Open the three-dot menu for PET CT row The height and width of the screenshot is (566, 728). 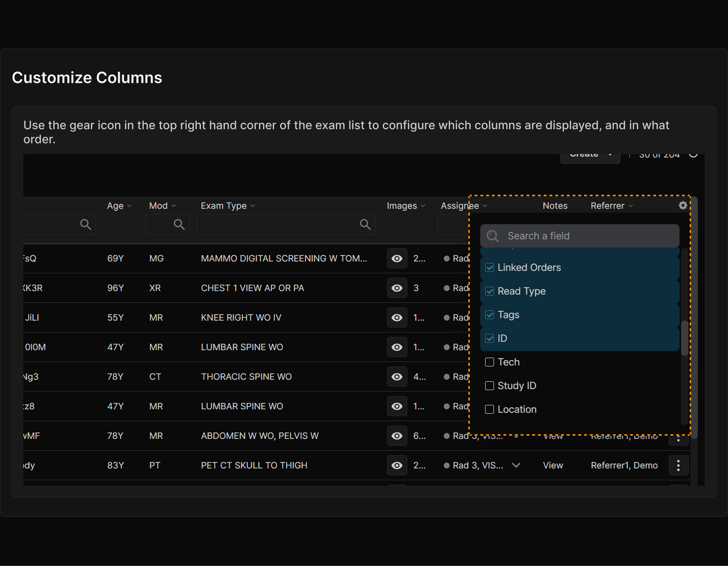(678, 466)
